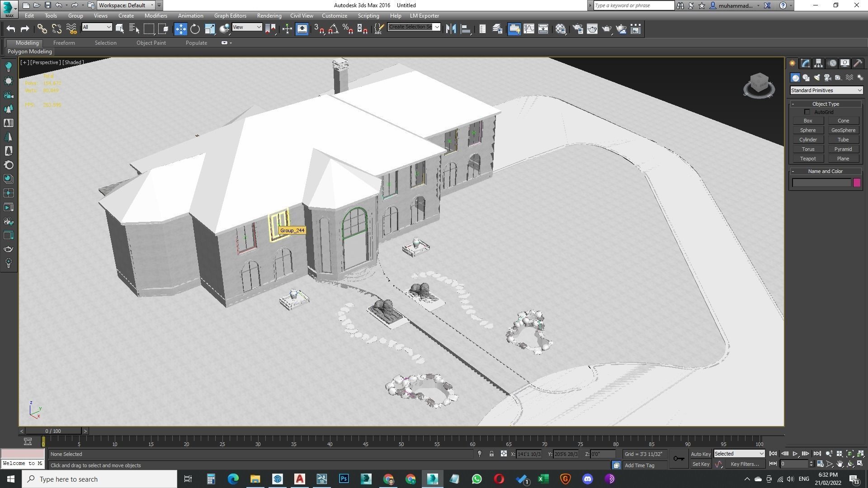Open the Modifiers menu
The height and width of the screenshot is (488, 868).
[x=156, y=16]
